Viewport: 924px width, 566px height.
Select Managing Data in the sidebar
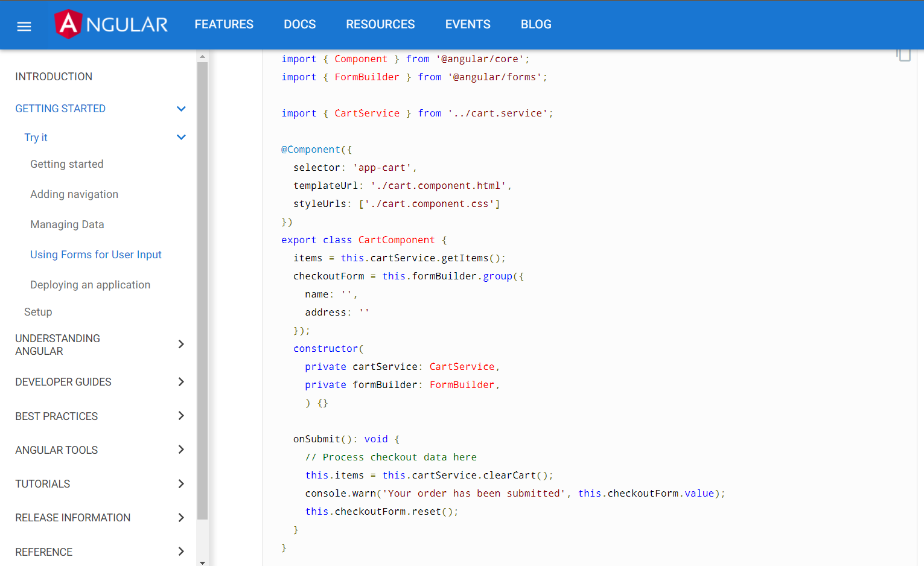67,224
